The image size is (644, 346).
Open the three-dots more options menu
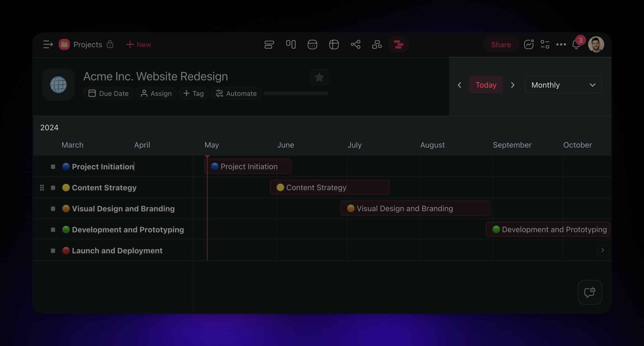click(561, 45)
